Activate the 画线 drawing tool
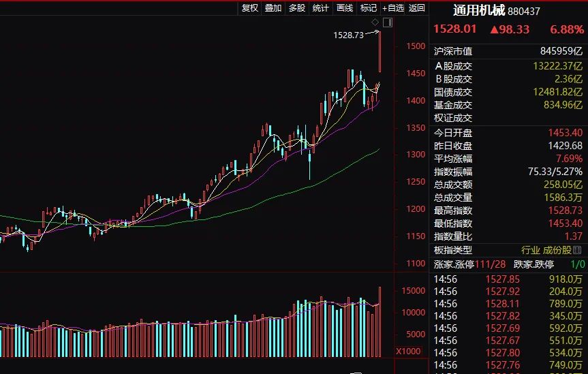 344,7
